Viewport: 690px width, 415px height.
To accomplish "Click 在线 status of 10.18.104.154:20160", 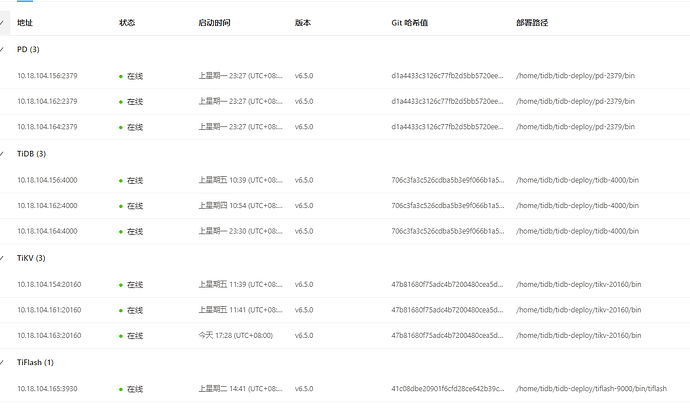I will pos(131,285).
